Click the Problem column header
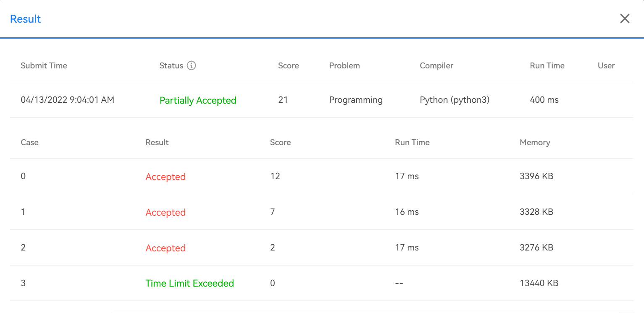The height and width of the screenshot is (313, 644). (x=344, y=65)
